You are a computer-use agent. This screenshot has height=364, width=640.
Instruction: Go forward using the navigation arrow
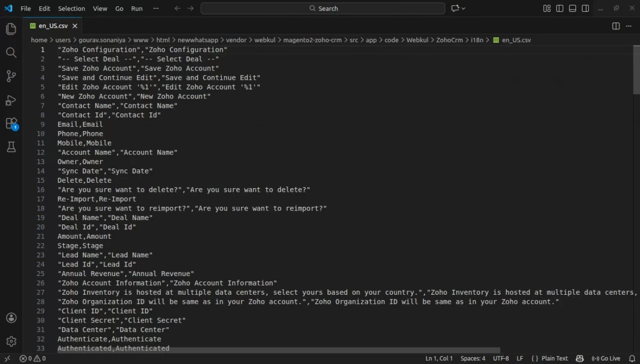coord(190,9)
